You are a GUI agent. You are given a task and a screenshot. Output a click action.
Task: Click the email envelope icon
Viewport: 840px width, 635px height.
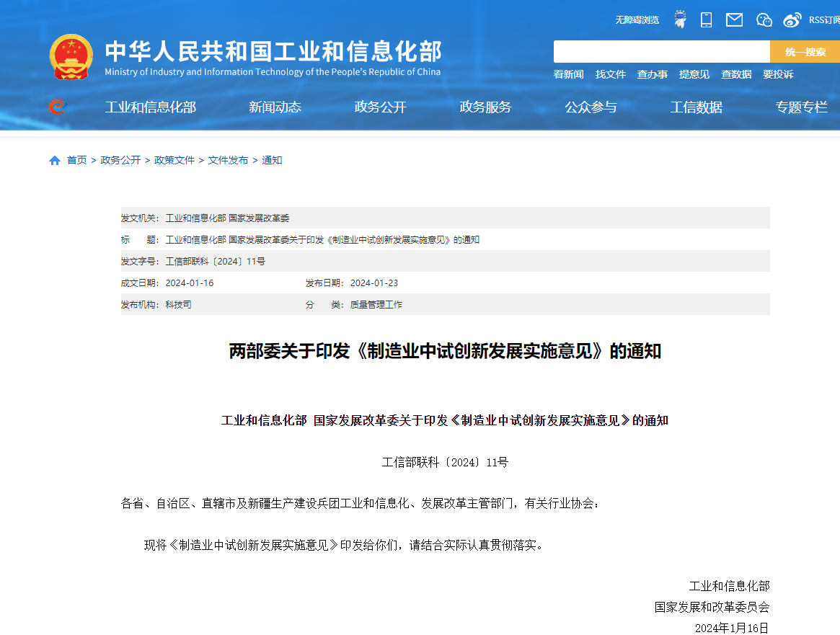(734, 19)
